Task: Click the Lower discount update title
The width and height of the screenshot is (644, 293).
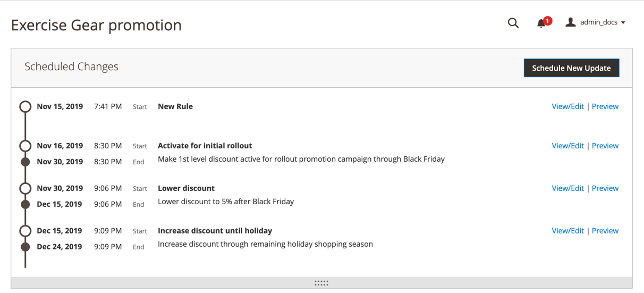Action: click(x=186, y=188)
